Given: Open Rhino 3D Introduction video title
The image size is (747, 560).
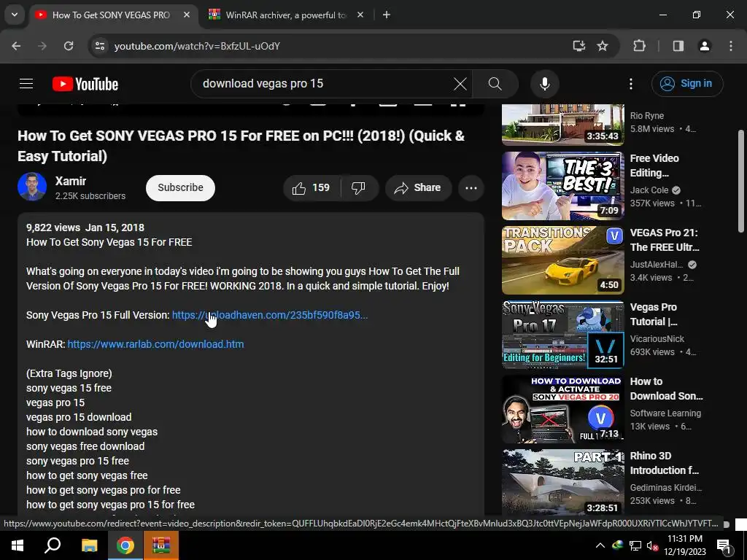Looking at the screenshot, I should (664, 463).
